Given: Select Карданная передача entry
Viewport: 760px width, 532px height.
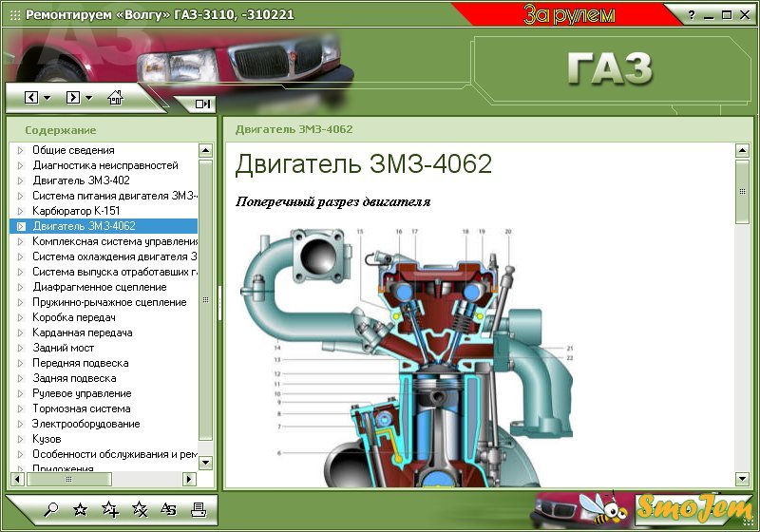Looking at the screenshot, I should pyautogui.click(x=82, y=332).
